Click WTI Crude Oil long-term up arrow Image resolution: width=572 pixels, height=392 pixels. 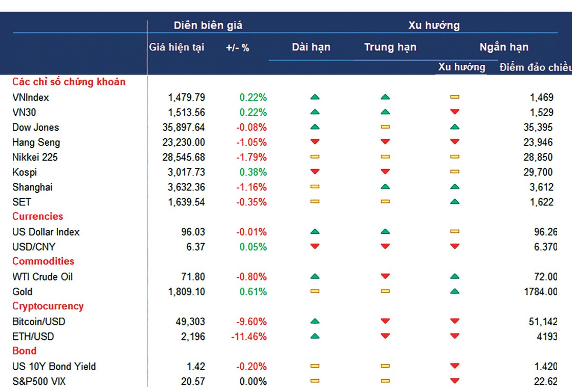coord(315,277)
